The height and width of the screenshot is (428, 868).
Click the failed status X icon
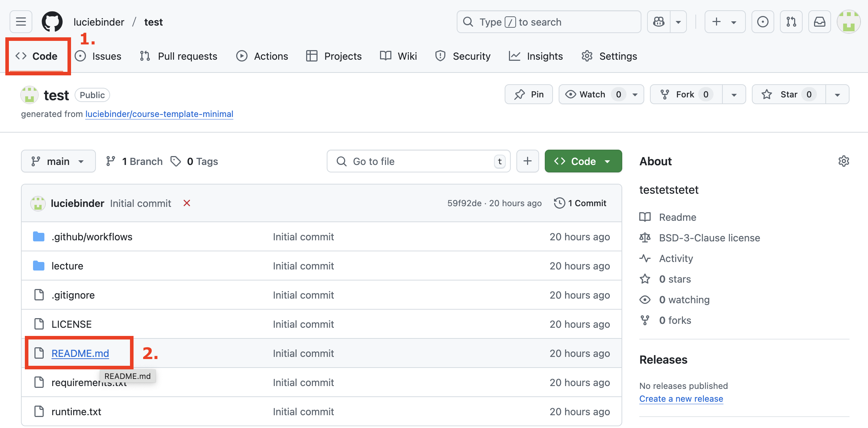(187, 203)
